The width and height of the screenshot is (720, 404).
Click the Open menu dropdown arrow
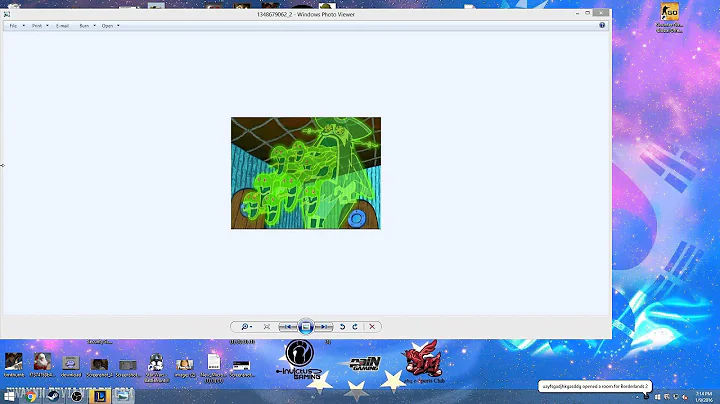click(x=118, y=26)
